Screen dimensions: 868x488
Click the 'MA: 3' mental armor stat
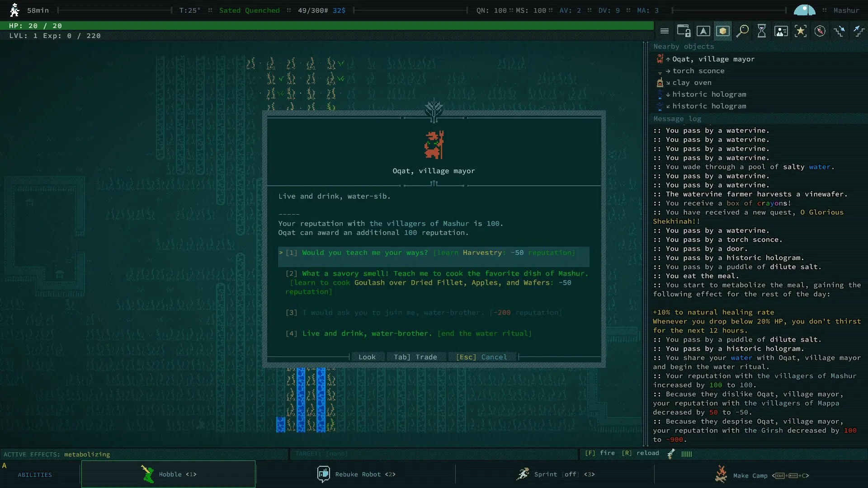pyautogui.click(x=648, y=10)
